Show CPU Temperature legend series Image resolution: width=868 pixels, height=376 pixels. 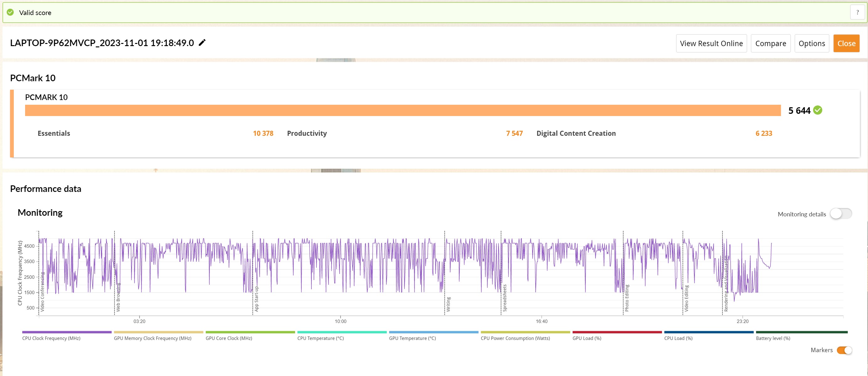(x=320, y=338)
